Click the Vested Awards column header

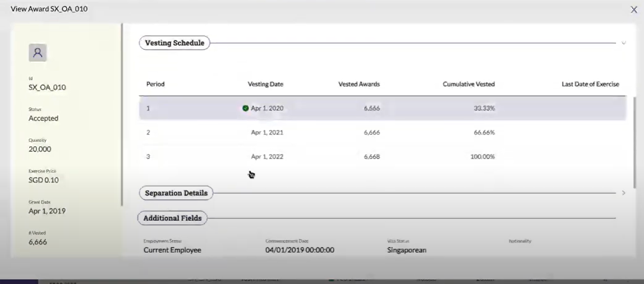click(359, 84)
